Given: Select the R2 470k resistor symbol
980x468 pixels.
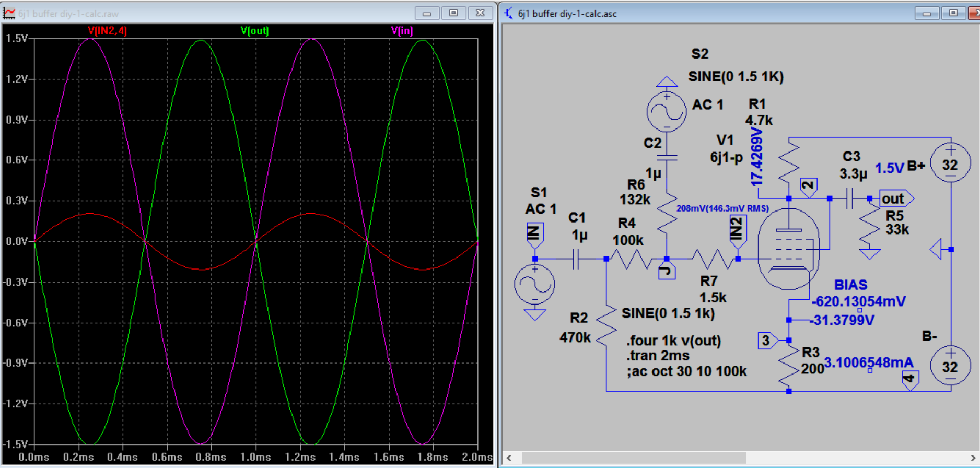Looking at the screenshot, I should 606,324.
